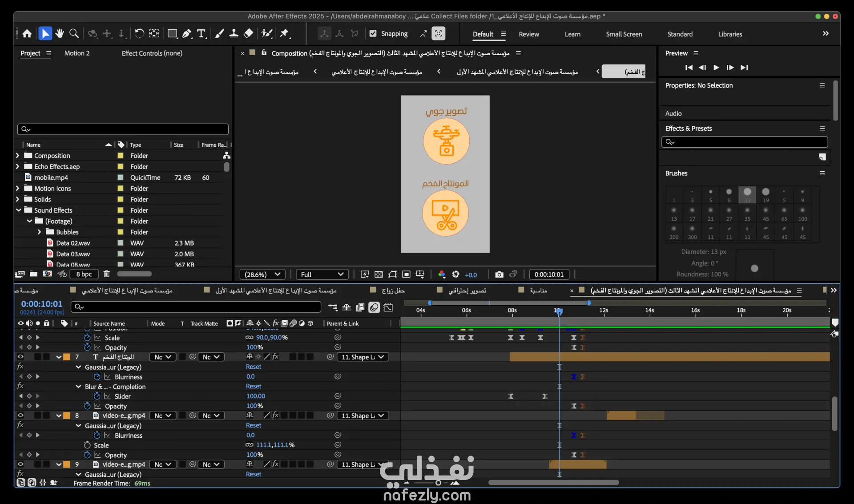Select the Type tool

[201, 34]
